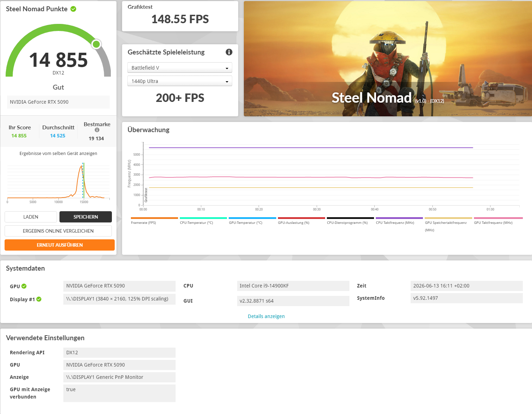Click Ergebnisse vom selben Gerät anzeigen
The image size is (532, 414).
pyautogui.click(x=58, y=154)
